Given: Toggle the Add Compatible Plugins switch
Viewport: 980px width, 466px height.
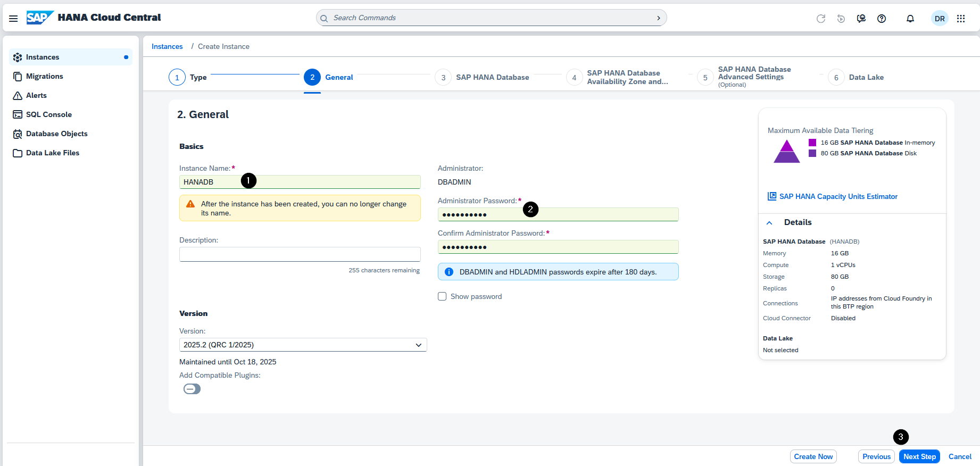Looking at the screenshot, I should (x=192, y=389).
